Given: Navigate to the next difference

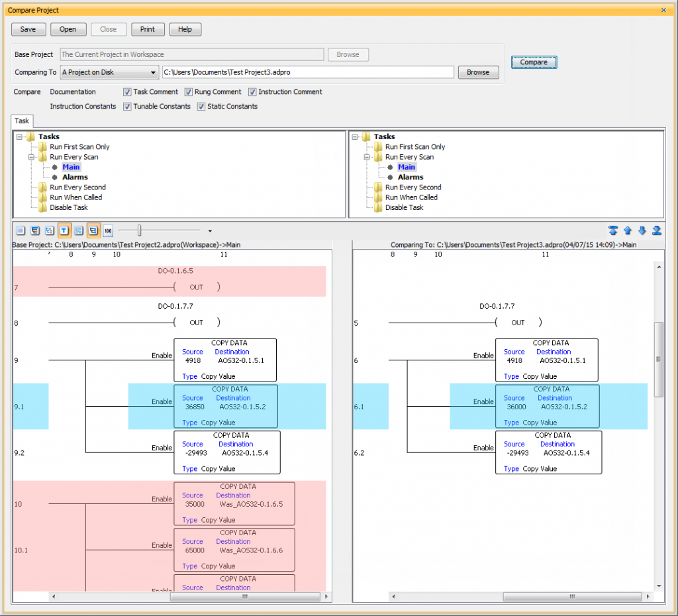Looking at the screenshot, I should coord(642,231).
